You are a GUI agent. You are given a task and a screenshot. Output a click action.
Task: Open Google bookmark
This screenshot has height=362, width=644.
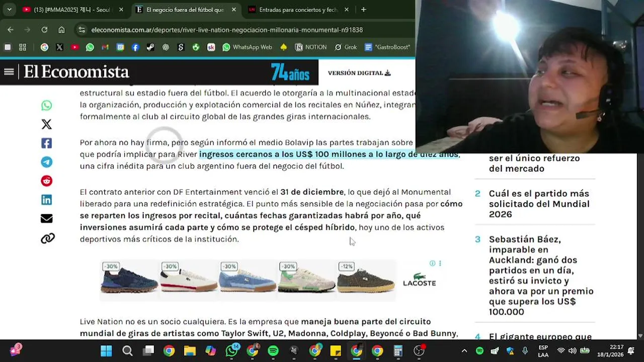[44, 47]
